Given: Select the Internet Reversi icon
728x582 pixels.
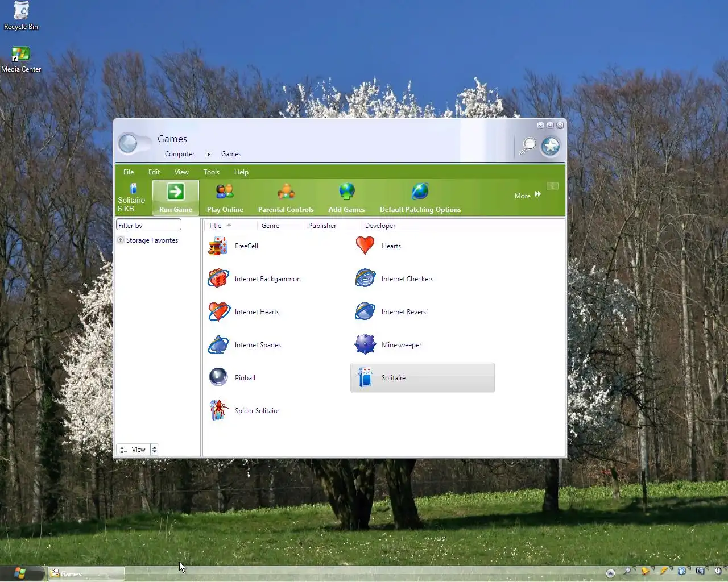Looking at the screenshot, I should tap(365, 312).
